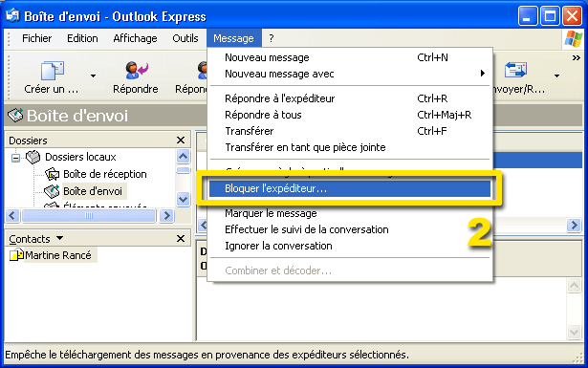Click the Outlook Express title bar icon
588x368 pixels.
[12, 15]
